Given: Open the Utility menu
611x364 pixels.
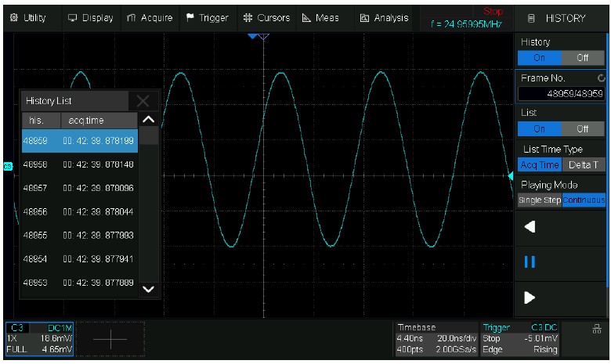Looking at the screenshot, I should pos(27,17).
